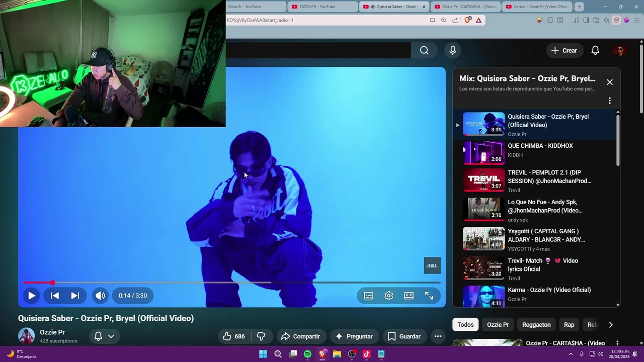
Task: Open the Windows Start menu
Action: coord(263,354)
